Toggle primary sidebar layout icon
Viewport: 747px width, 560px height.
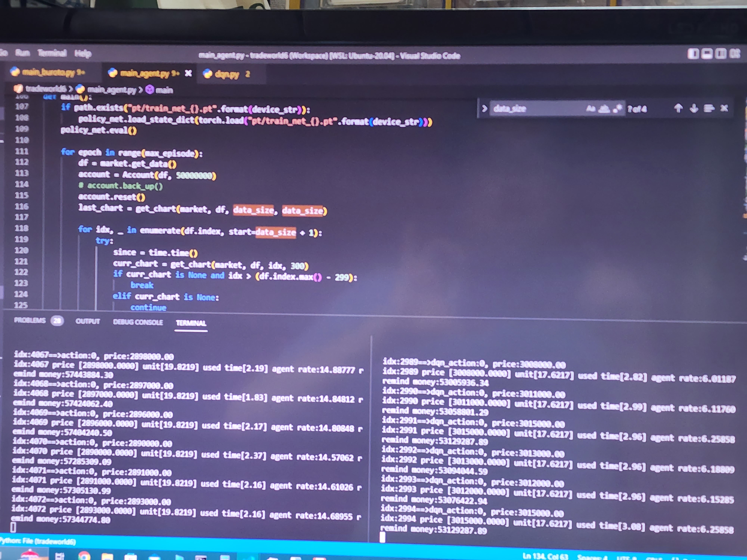click(693, 54)
